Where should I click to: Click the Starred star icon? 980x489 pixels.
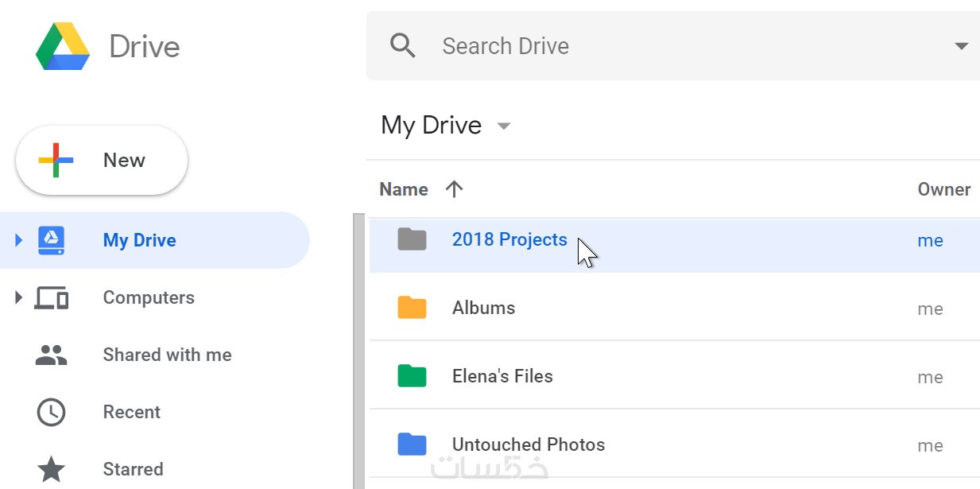pyautogui.click(x=52, y=469)
